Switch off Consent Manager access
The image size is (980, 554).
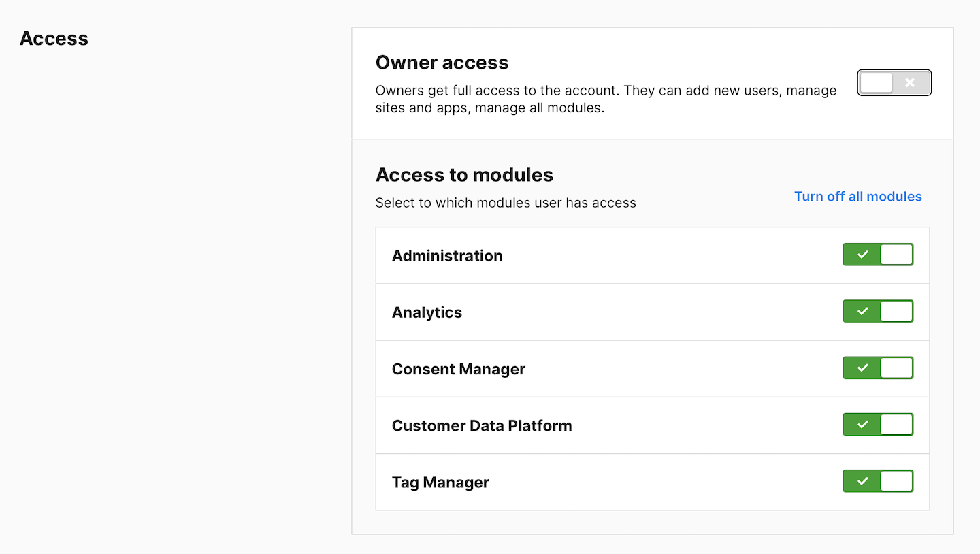(x=878, y=368)
